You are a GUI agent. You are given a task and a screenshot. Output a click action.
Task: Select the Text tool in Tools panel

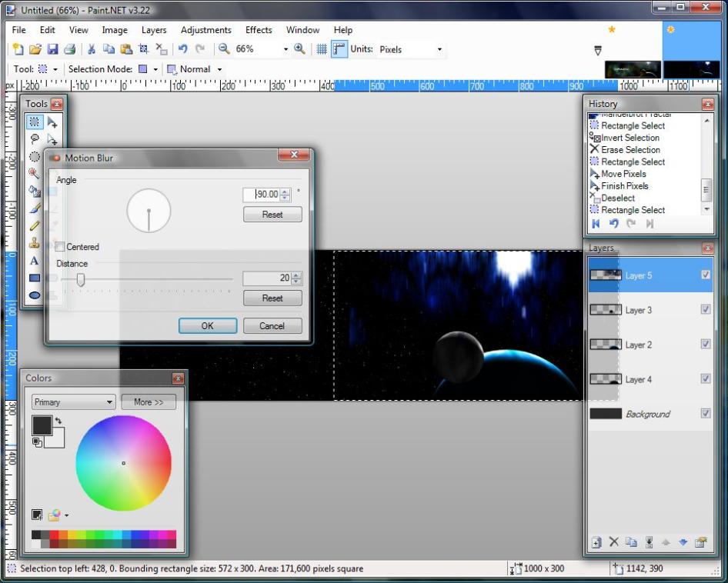[x=35, y=262]
